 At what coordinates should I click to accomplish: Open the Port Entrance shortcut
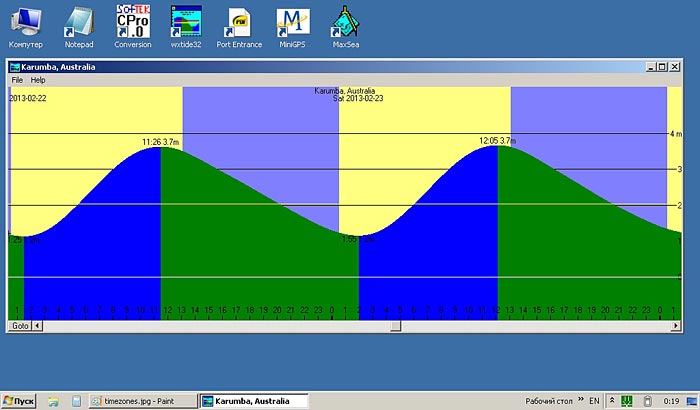coord(239,27)
